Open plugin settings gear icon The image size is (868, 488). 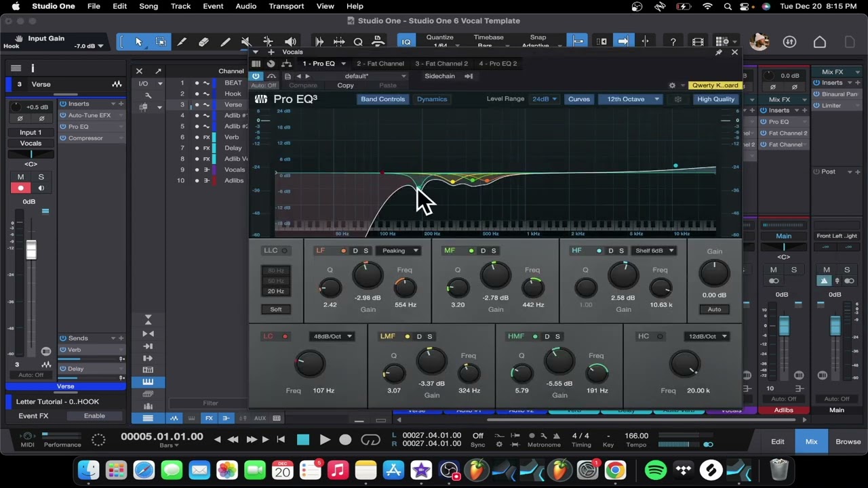pos(672,85)
